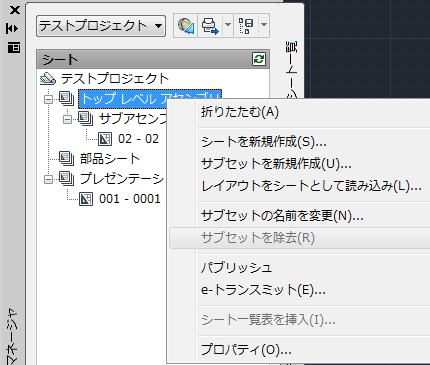Image resolution: width=430 pixels, height=365 pixels.
Task: Collapse the サブアセンブリ subset node
Action: pyautogui.click(x=67, y=119)
